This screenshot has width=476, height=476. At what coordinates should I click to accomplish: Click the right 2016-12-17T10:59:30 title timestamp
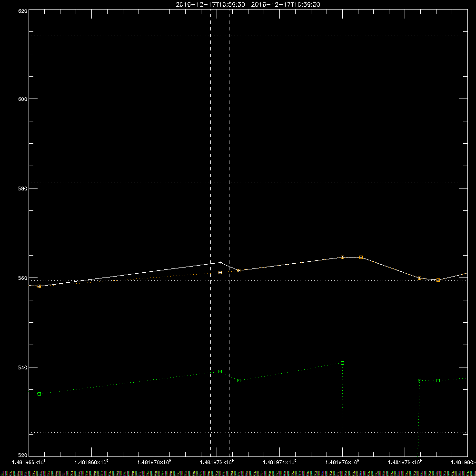click(x=286, y=5)
